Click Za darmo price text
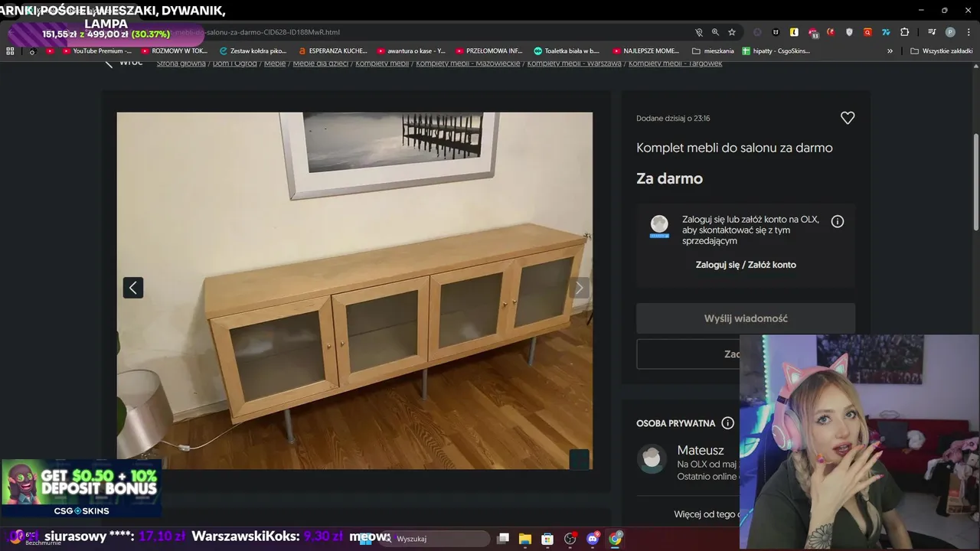 click(x=669, y=178)
